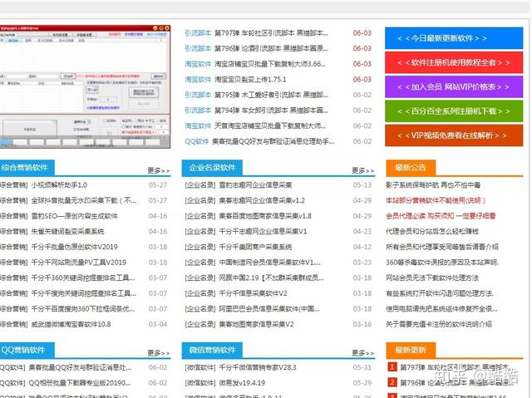This screenshot has width=532, height=398.
Task: Open 微易发v19.4.19 link
Action: tap(242, 383)
